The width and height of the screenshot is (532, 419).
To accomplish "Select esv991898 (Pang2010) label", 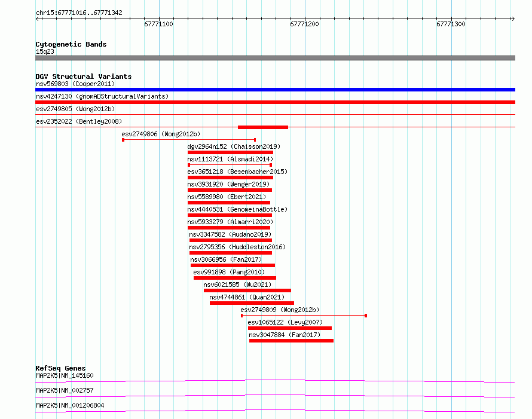I will tap(229, 272).
